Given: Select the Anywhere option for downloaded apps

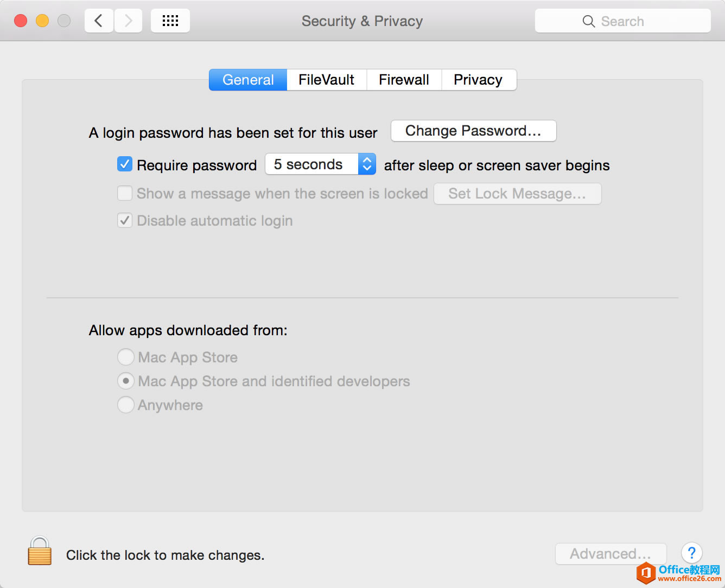Looking at the screenshot, I should 125,405.
